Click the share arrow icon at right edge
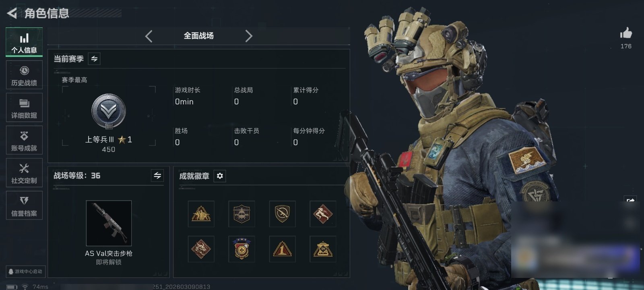Viewport: 644px width, 290px height. click(630, 200)
